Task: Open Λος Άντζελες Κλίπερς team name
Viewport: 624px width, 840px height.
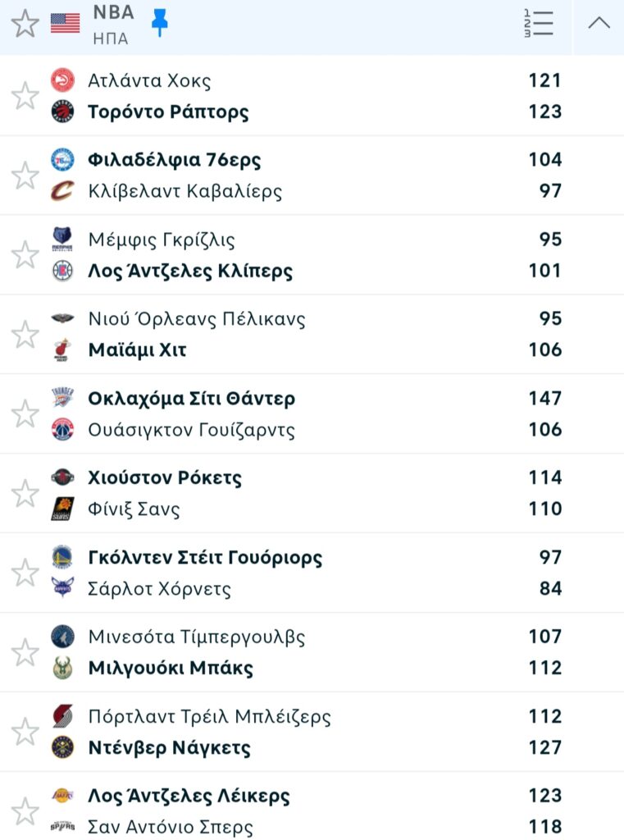Action: (x=190, y=271)
